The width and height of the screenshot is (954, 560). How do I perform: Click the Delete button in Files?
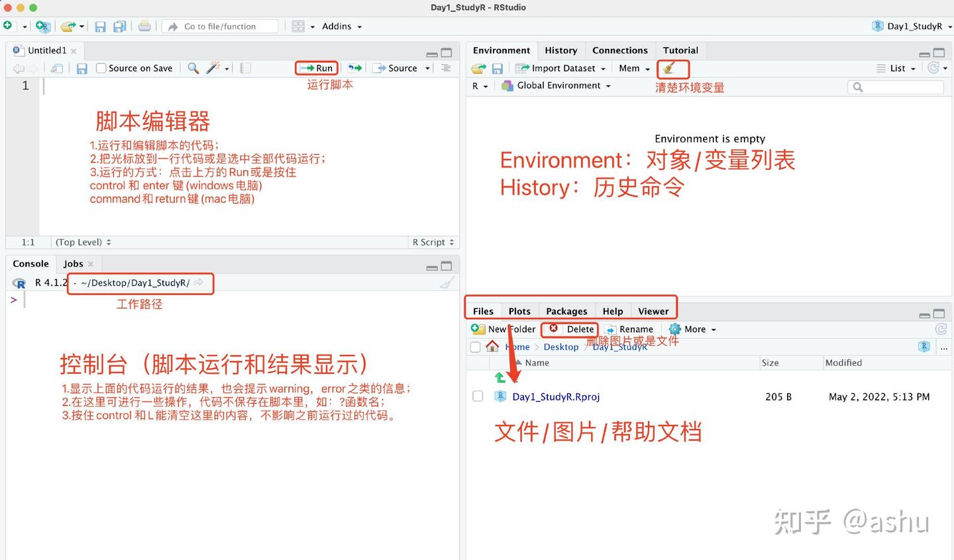click(x=571, y=329)
